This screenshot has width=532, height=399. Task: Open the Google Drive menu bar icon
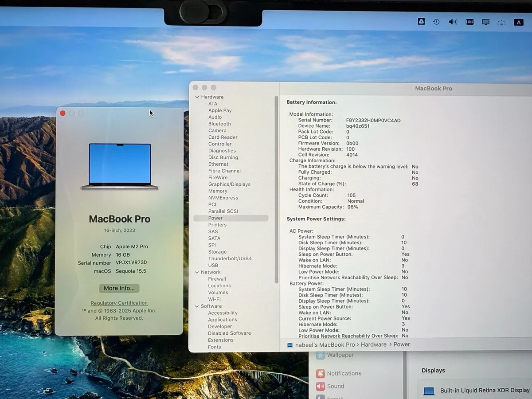coord(421,21)
